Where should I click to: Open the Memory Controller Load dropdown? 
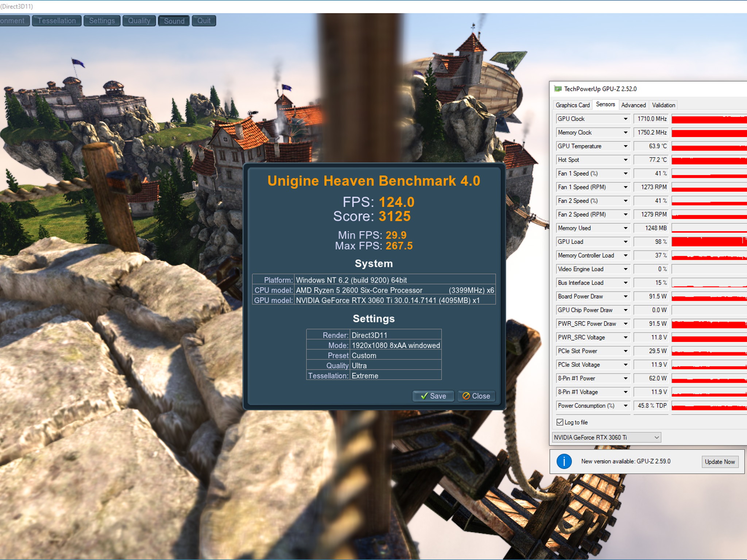(626, 256)
